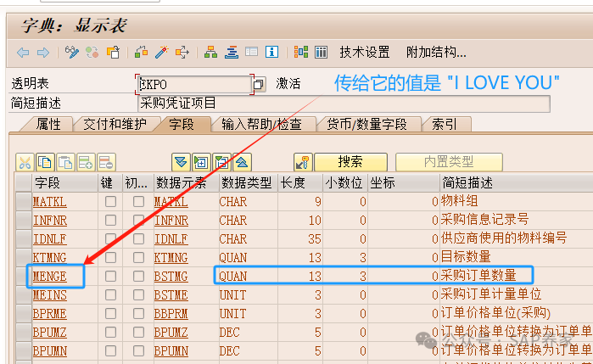
Task: Click the Delete Row icon
Action: pyautogui.click(x=106, y=163)
